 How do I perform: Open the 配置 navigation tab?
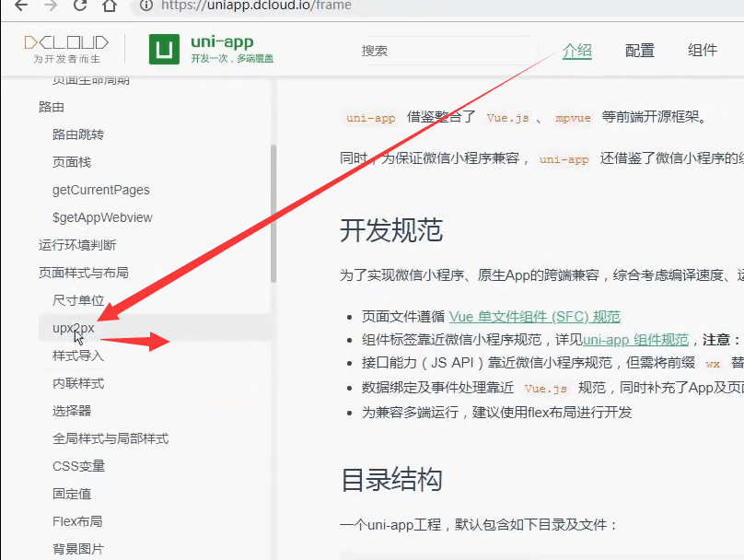pos(640,51)
